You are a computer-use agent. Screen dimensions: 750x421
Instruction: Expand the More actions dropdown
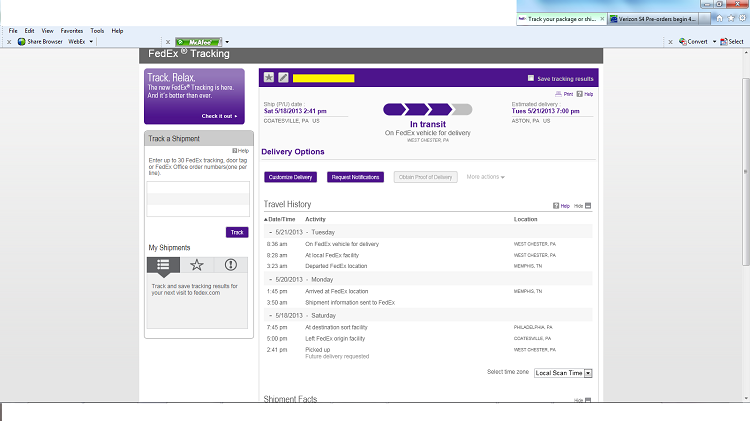[486, 177]
